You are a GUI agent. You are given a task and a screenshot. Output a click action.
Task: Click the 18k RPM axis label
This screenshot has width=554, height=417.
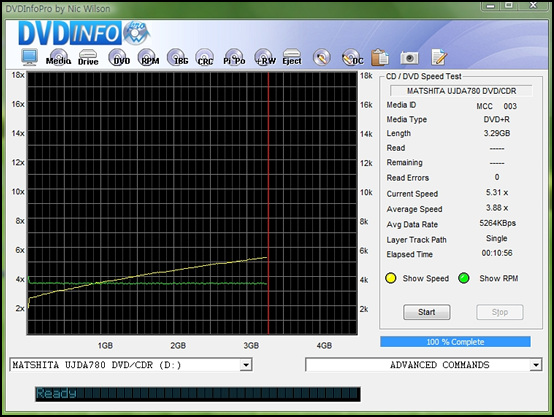(x=366, y=76)
